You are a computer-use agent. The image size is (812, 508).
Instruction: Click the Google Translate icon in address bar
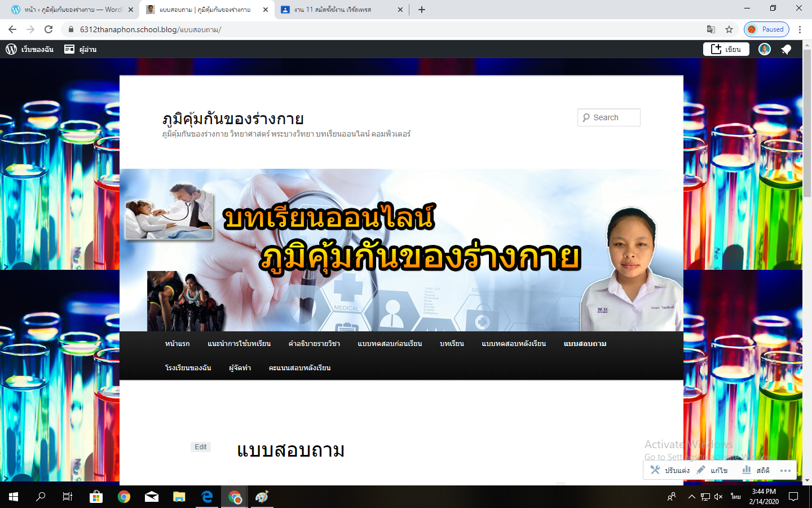(711, 29)
